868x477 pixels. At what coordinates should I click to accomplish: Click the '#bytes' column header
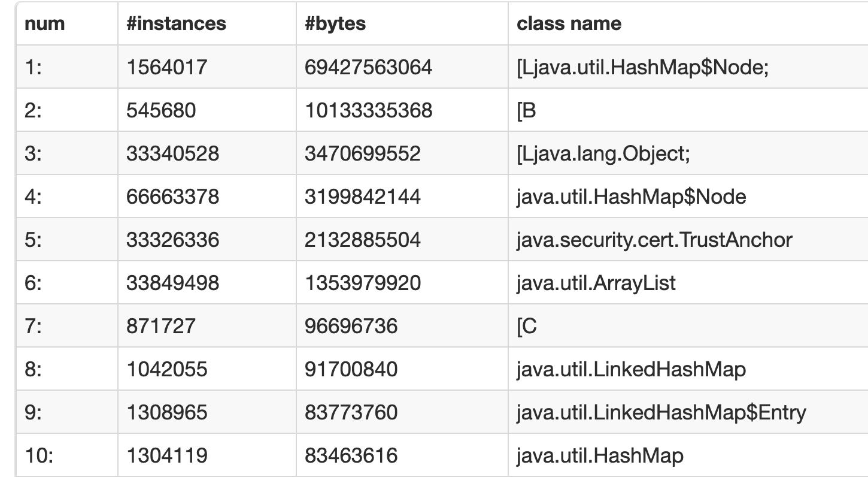click(335, 23)
